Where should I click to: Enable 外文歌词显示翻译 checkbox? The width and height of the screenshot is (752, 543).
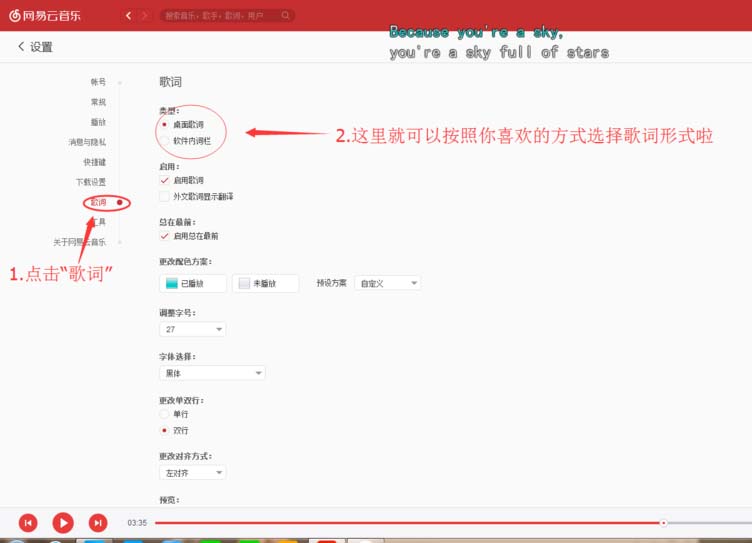click(x=165, y=196)
